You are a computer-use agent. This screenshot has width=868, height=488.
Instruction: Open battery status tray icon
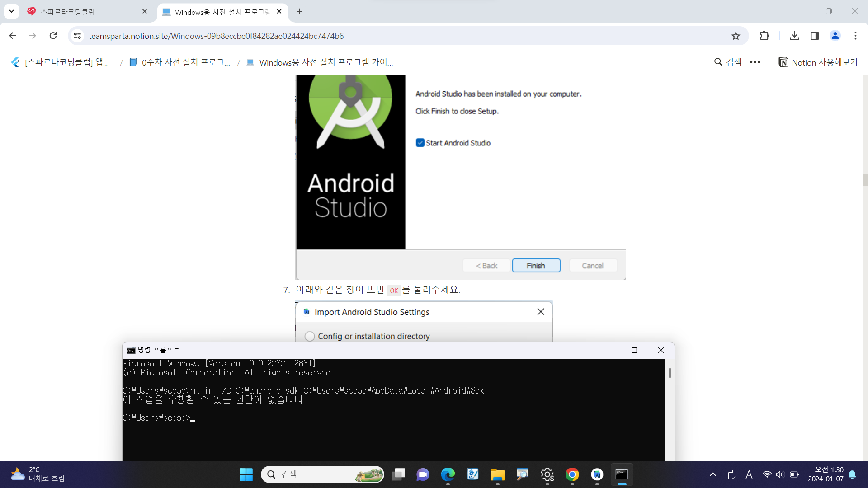[794, 474]
